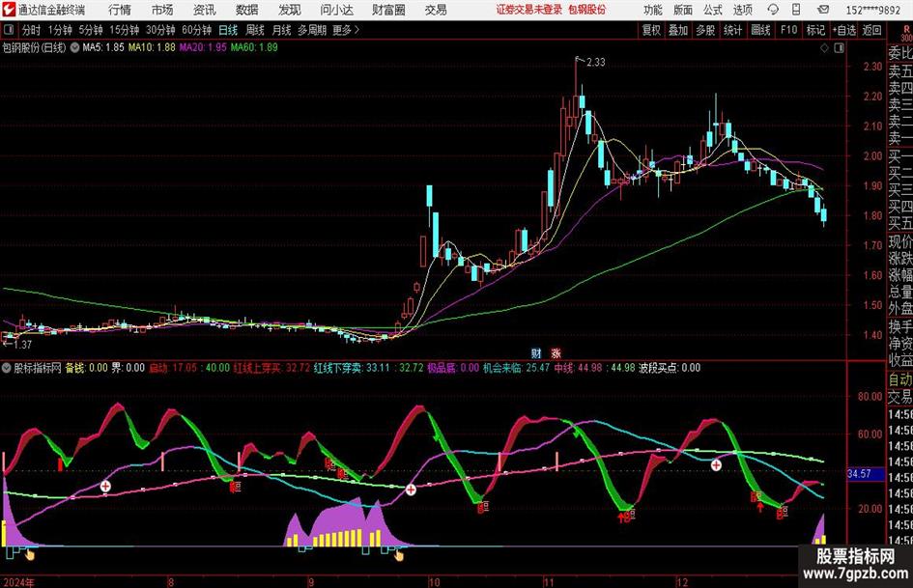The height and width of the screenshot is (588, 913).
Task: Switch to 1分钟 period tab
Action: point(60,30)
